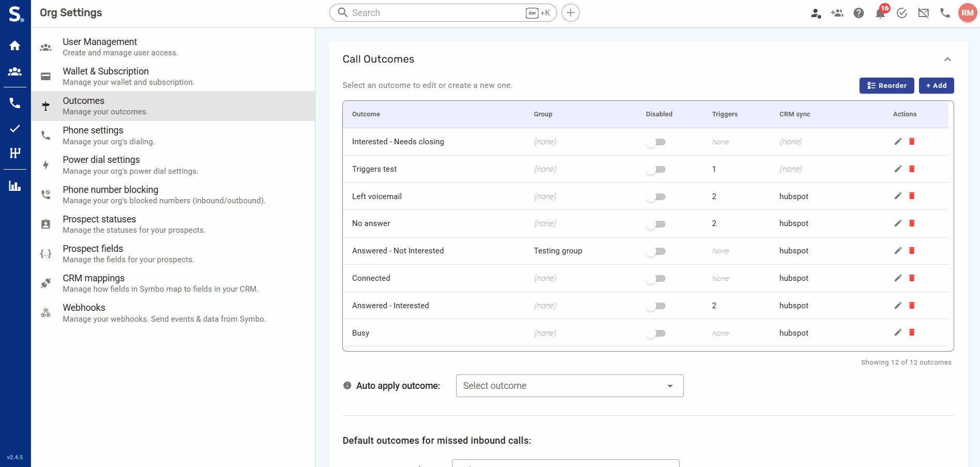Open the Auto apply outcome dropdown
This screenshot has height=467, width=980.
[569, 386]
